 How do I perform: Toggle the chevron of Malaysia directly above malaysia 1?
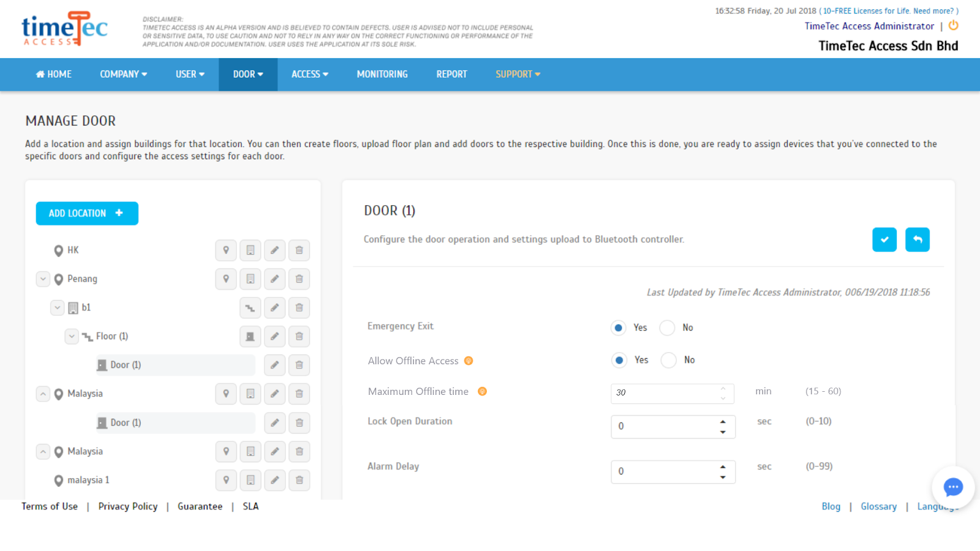pyautogui.click(x=43, y=451)
